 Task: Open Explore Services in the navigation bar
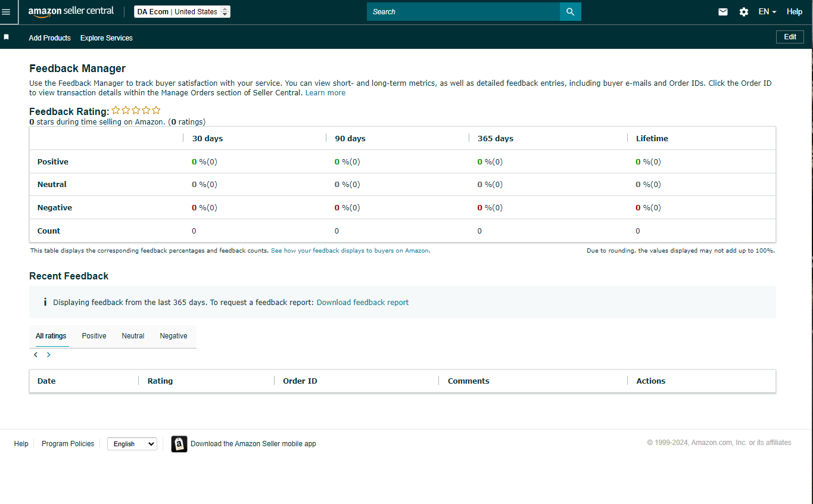pos(107,38)
